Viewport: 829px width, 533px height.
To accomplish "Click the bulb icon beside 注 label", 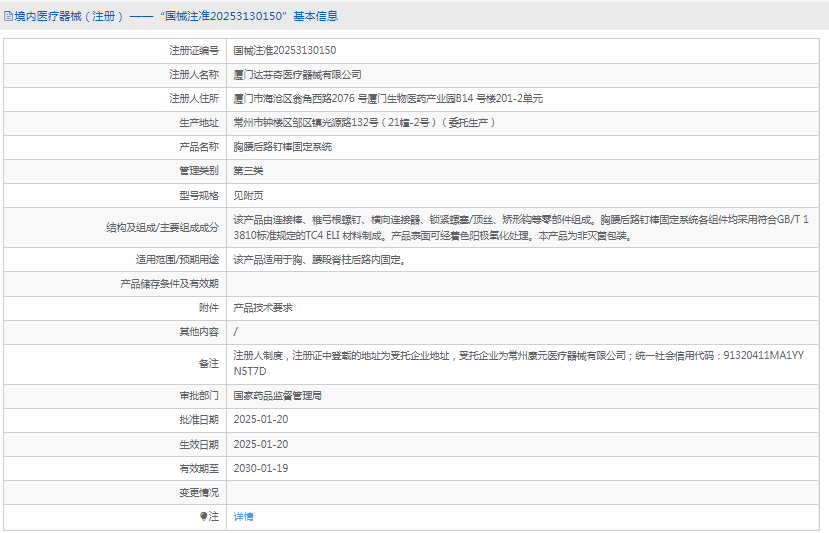I will pos(203,516).
